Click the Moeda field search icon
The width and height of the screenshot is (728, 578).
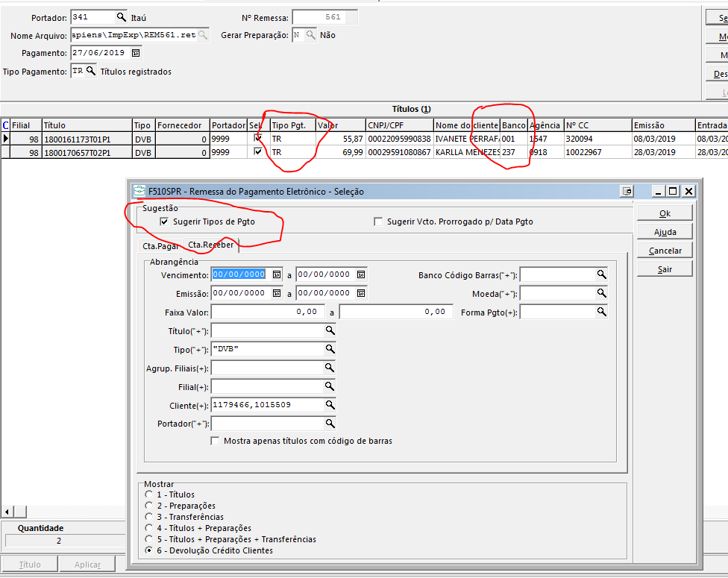601,294
